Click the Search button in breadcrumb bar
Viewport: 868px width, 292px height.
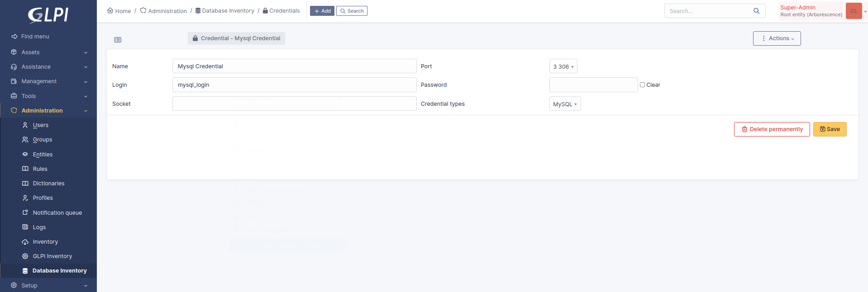[352, 11]
